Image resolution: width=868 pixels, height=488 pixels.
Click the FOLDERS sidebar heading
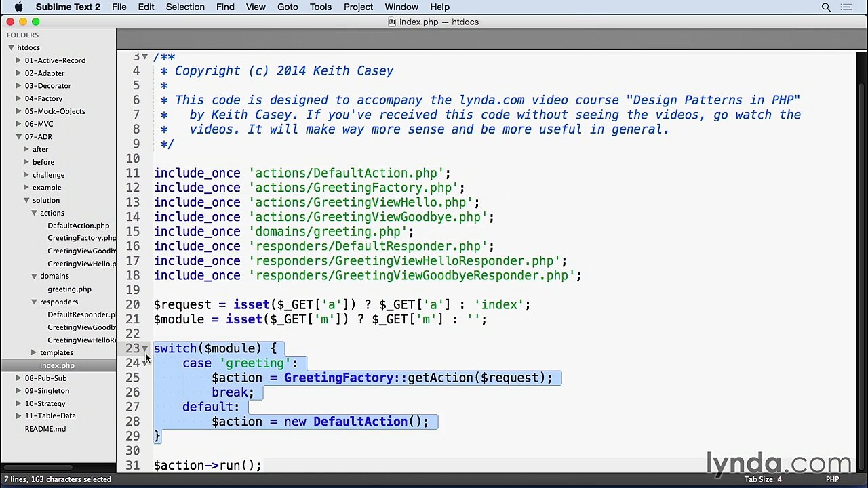point(23,35)
